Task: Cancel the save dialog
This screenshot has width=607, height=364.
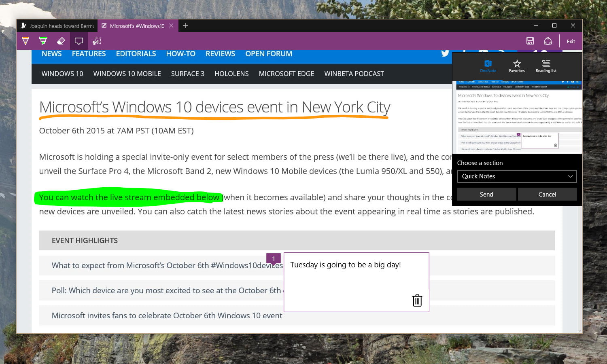Action: [x=547, y=194]
